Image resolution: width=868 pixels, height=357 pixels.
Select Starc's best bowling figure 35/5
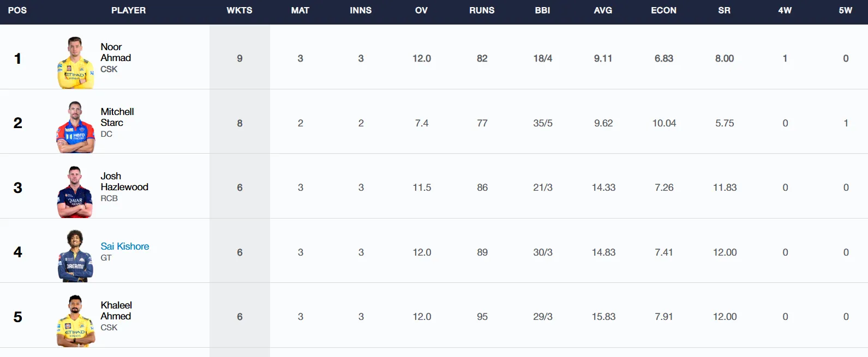543,123
